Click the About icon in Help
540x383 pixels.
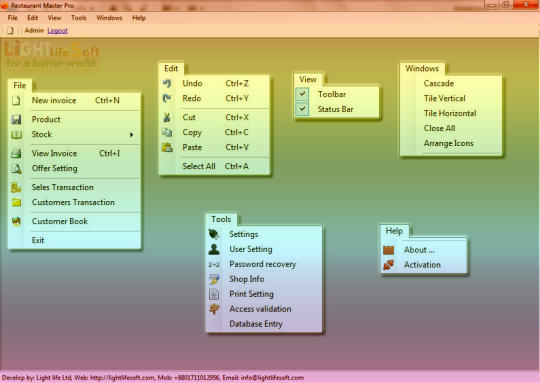[388, 250]
